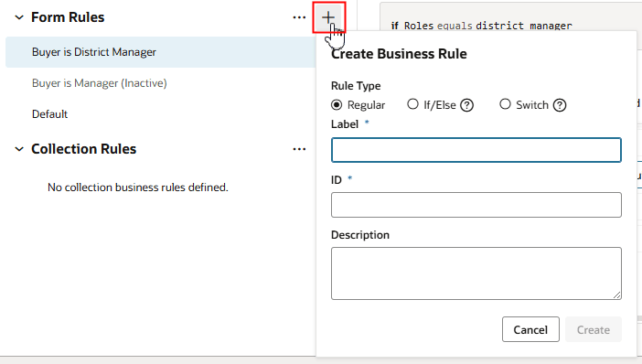This screenshot has width=642, height=364.
Task: Select Buyer is District Manager rule
Action: pos(161,52)
